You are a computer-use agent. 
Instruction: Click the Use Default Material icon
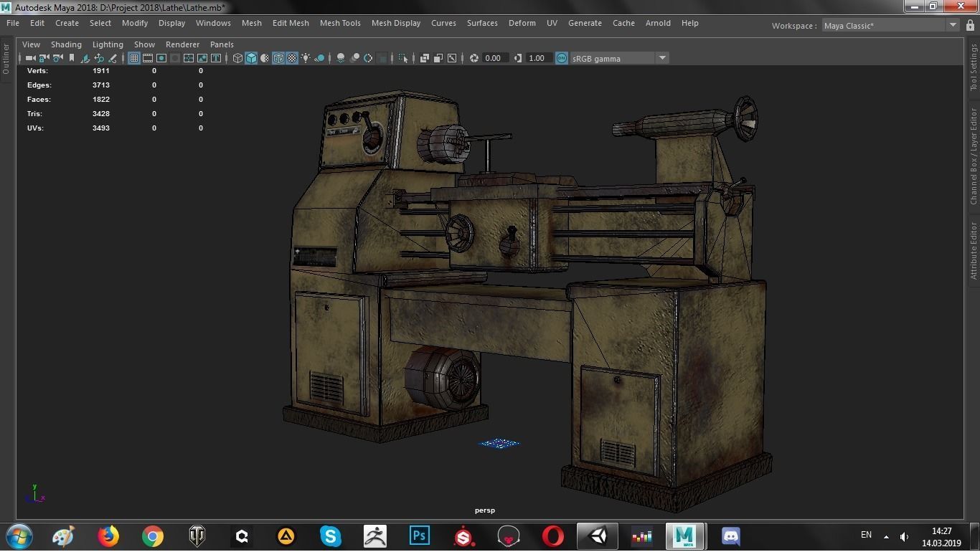(x=265, y=58)
